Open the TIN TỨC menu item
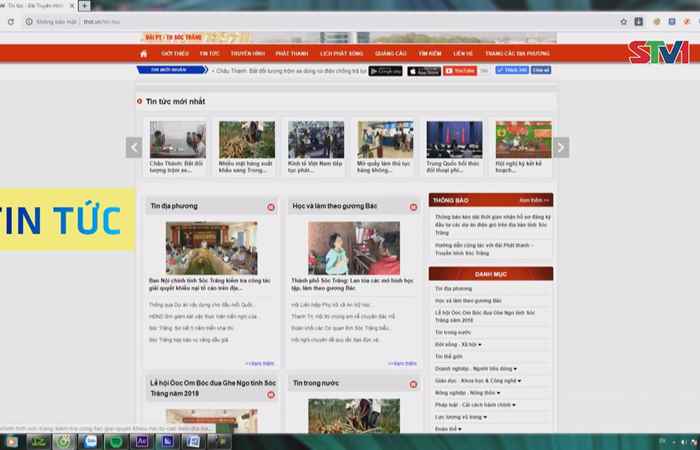700x450 pixels. [x=209, y=54]
